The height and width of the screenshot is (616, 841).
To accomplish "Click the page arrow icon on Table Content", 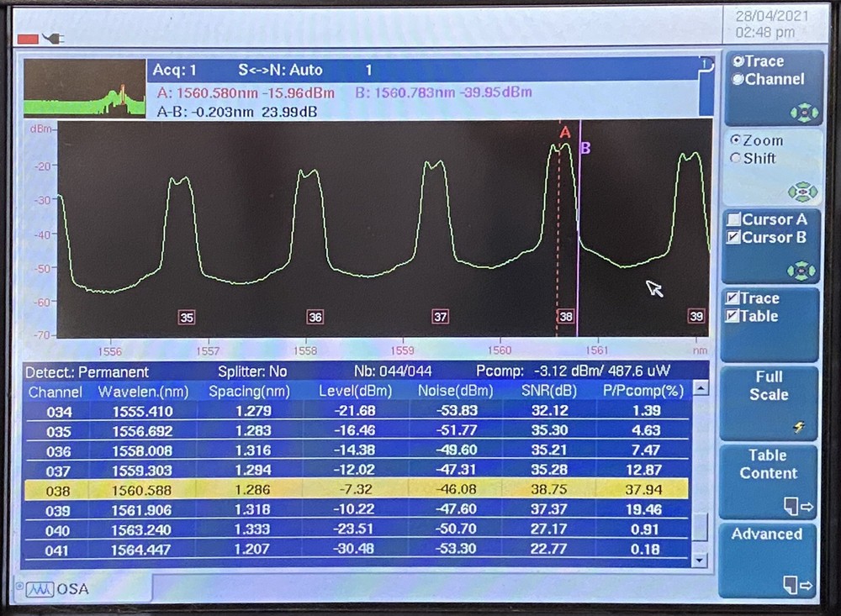I will pyautogui.click(x=798, y=506).
